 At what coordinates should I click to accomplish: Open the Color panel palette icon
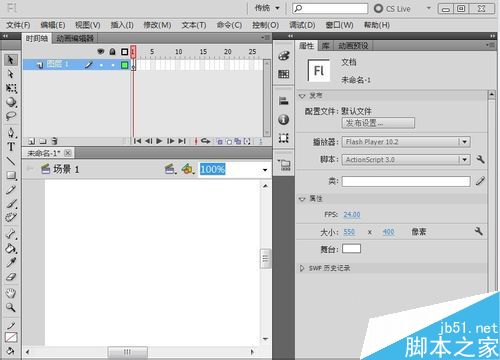point(284,56)
